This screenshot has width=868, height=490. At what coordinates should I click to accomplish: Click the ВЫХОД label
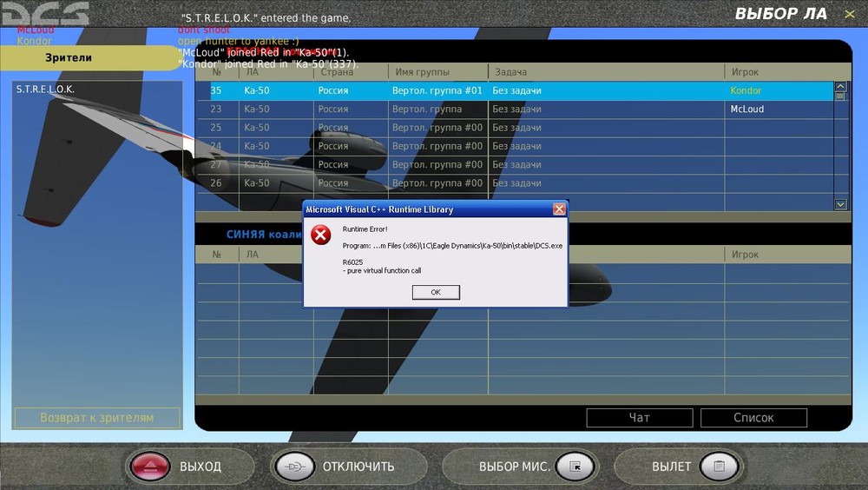201,467
